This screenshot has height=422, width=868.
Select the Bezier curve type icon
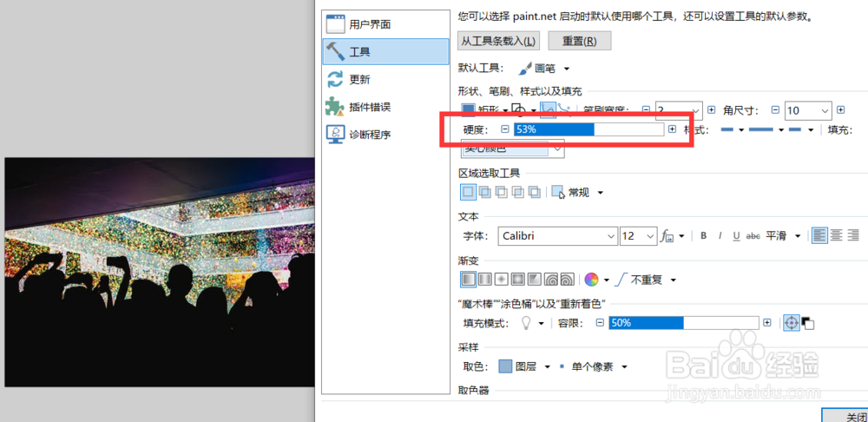click(563, 110)
